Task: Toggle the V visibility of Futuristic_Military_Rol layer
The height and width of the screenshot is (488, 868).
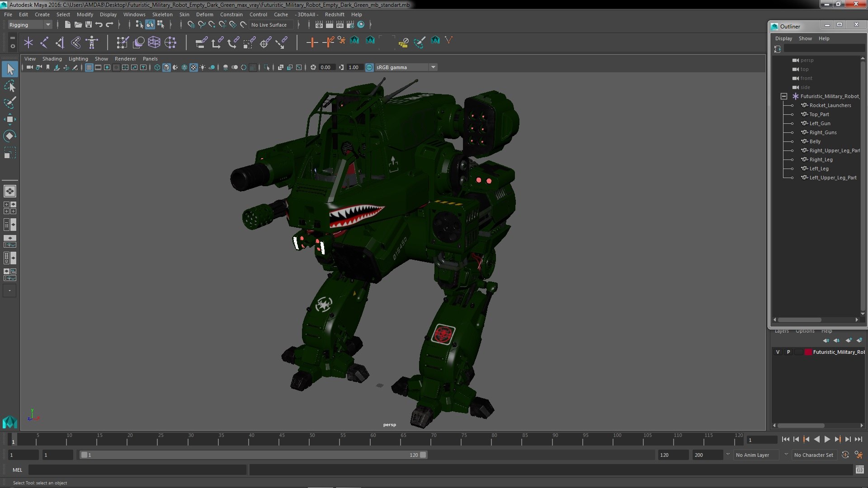Action: (778, 352)
